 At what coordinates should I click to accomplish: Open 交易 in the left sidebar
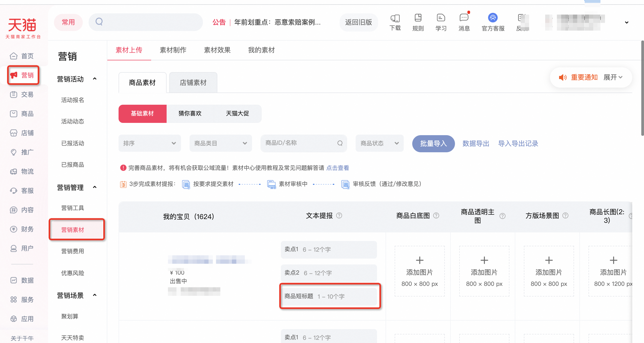(22, 95)
